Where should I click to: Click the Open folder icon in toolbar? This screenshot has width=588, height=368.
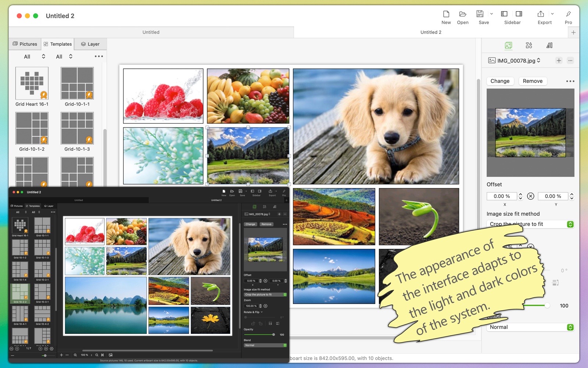point(463,14)
